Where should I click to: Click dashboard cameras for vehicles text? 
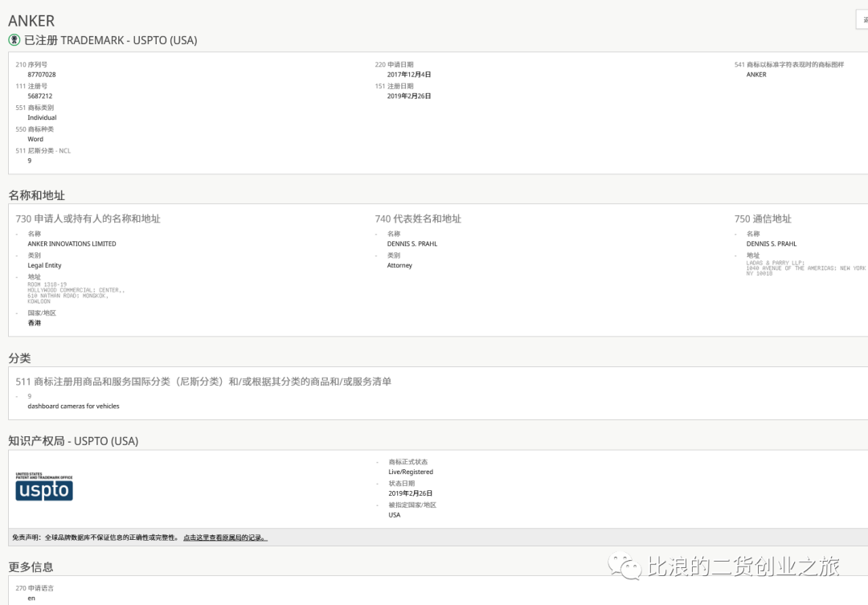click(74, 407)
